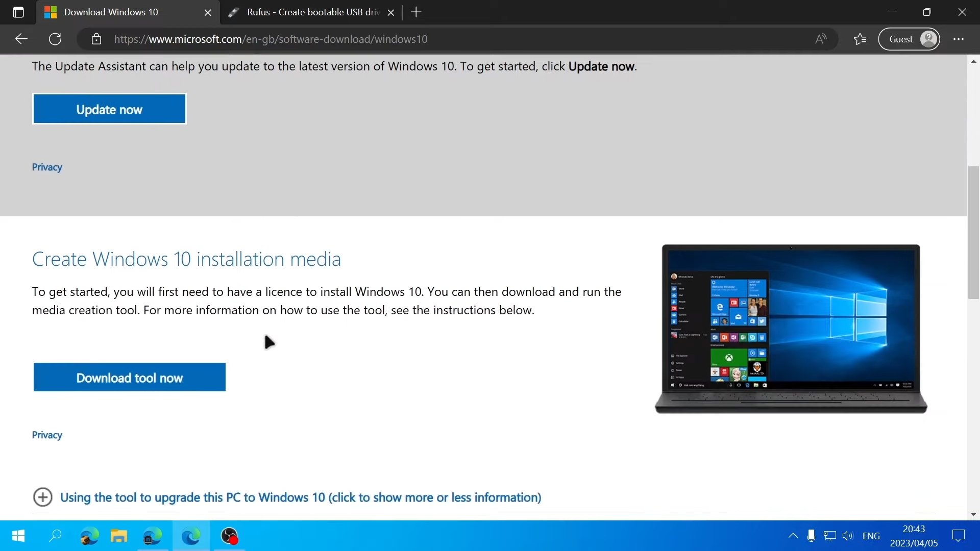Click the site lock icon in address bar
Screen dimensions: 980x551
pos(96,39)
